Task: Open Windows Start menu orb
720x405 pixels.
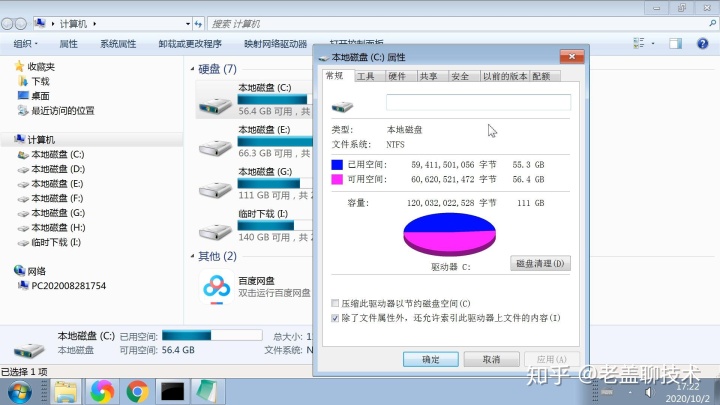Action: point(19,392)
